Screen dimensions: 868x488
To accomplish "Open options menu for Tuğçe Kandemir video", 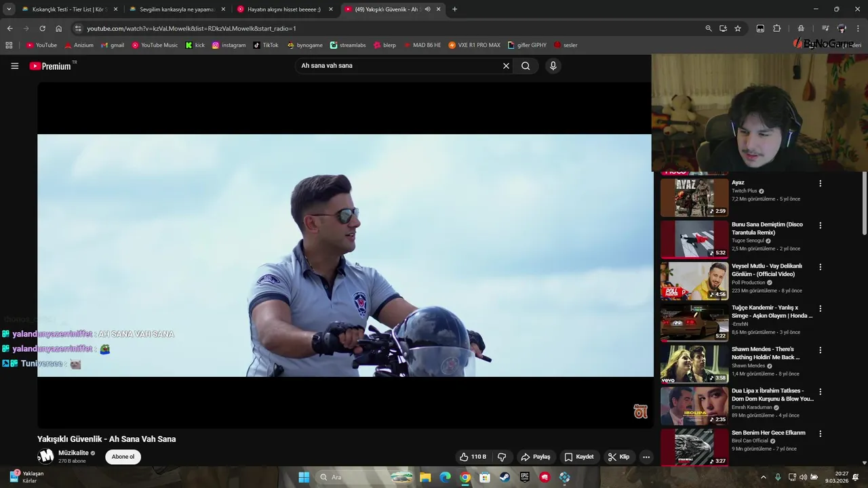I will point(820,308).
